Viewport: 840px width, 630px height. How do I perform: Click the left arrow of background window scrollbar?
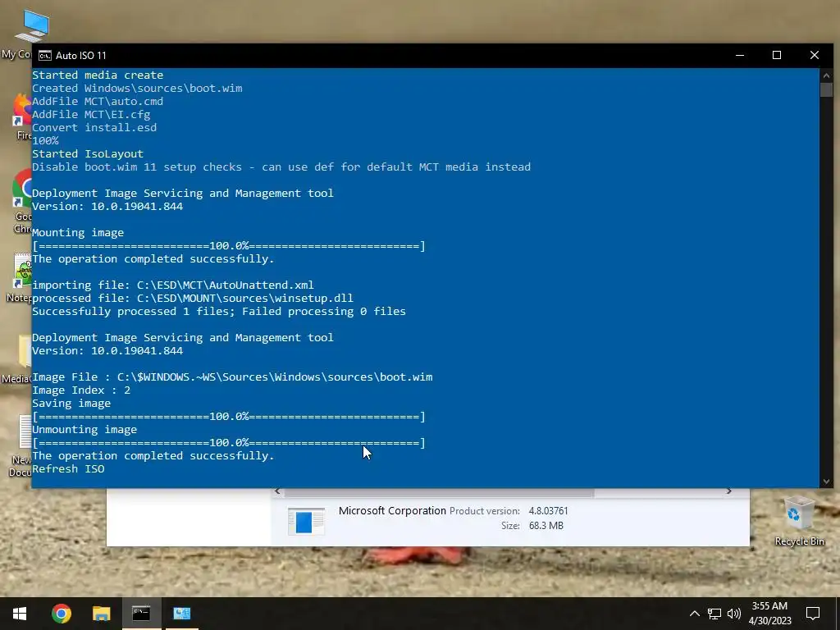(x=277, y=491)
